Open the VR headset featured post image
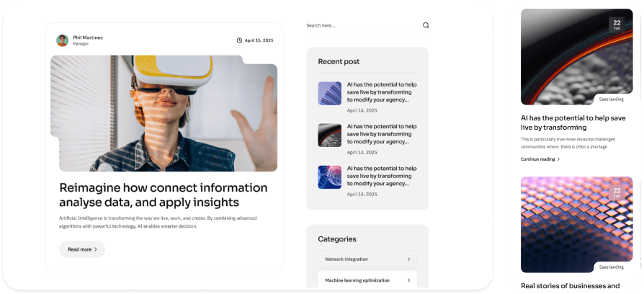 pos(164,113)
